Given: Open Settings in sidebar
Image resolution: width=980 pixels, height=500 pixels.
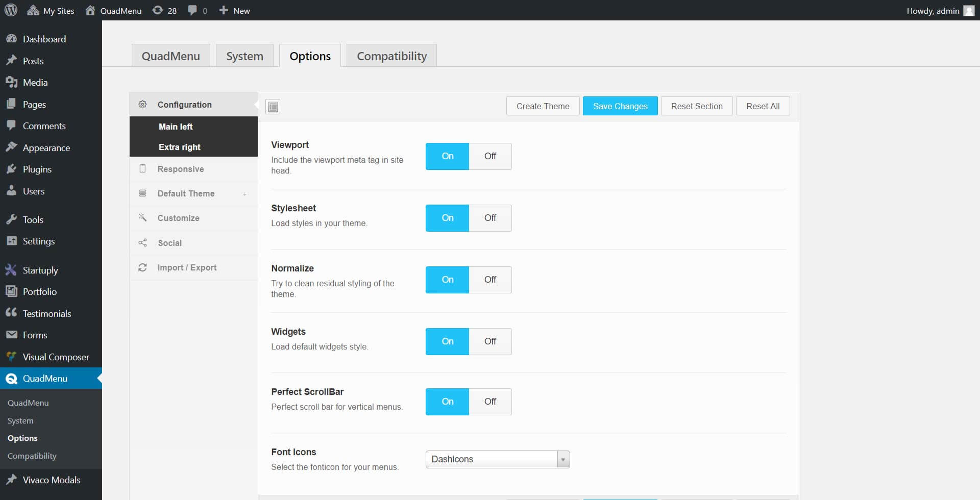Looking at the screenshot, I should (x=51, y=241).
